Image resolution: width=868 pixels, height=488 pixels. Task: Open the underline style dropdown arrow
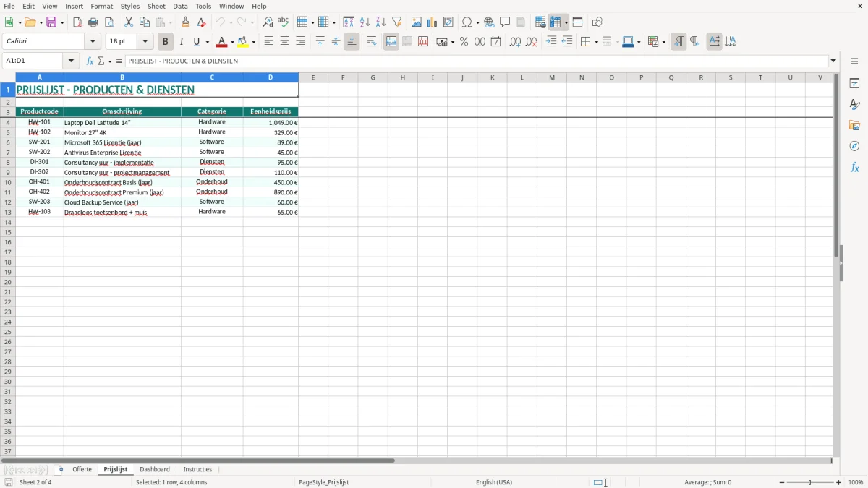(207, 42)
